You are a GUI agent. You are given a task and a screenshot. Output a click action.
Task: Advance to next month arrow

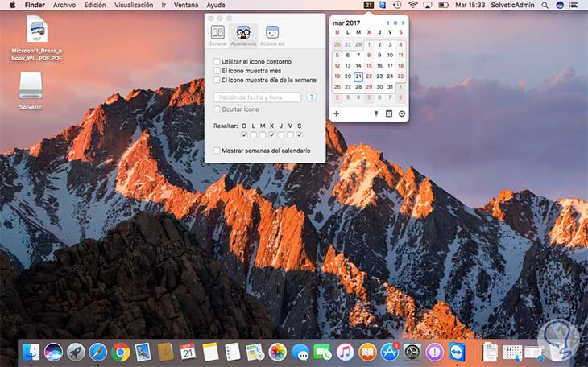coord(403,23)
